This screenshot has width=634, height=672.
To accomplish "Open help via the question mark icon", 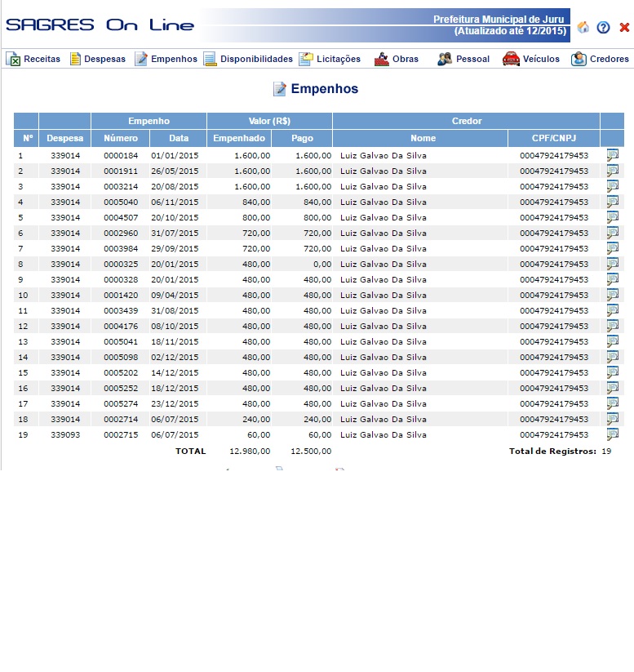I will (604, 27).
